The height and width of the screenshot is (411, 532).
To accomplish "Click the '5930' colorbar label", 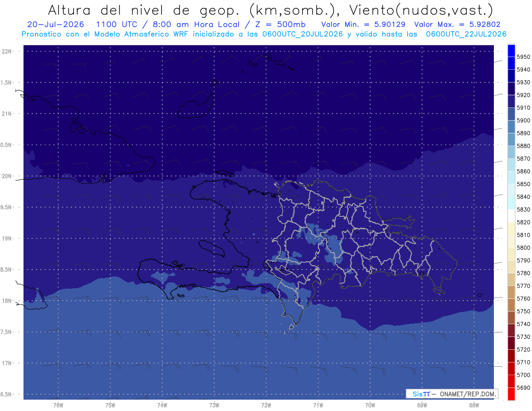I will pyautogui.click(x=524, y=82).
